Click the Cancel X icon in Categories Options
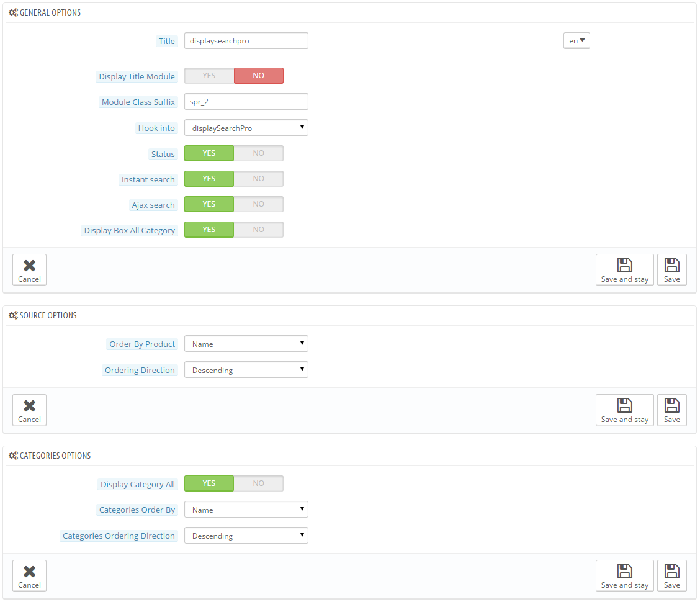This screenshot has height=602, width=700. (29, 572)
